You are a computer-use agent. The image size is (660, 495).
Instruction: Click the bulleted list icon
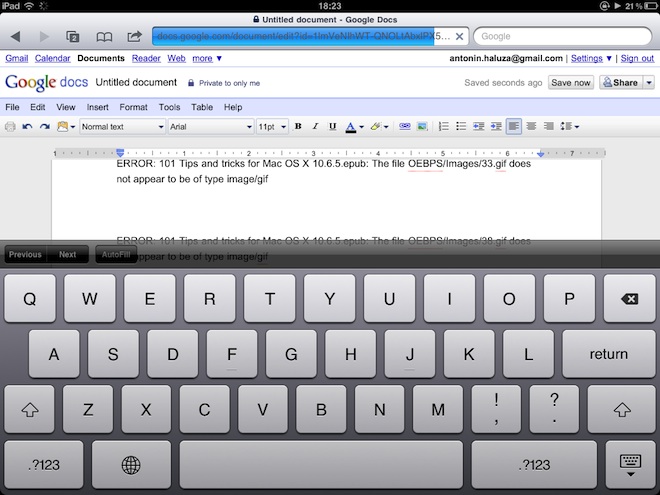461,126
